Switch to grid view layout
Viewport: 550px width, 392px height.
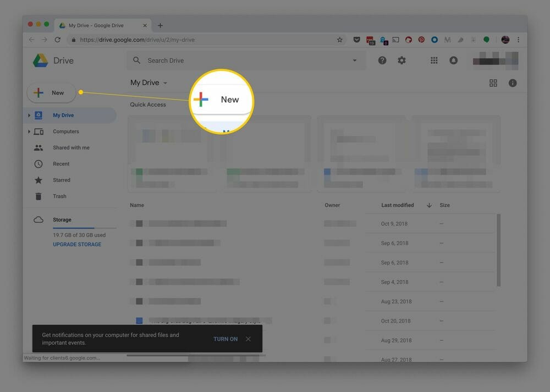[493, 82]
